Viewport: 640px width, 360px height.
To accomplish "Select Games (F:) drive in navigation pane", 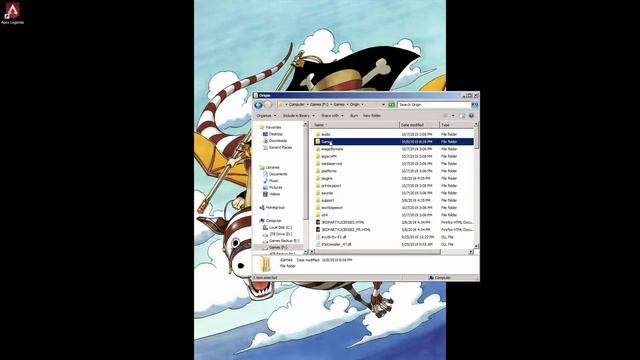I will [278, 247].
